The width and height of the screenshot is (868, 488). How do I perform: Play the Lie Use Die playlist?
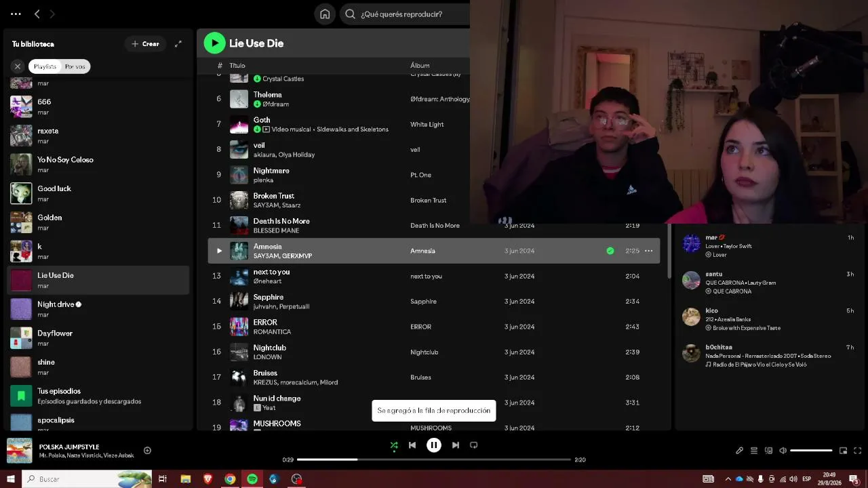tap(214, 43)
